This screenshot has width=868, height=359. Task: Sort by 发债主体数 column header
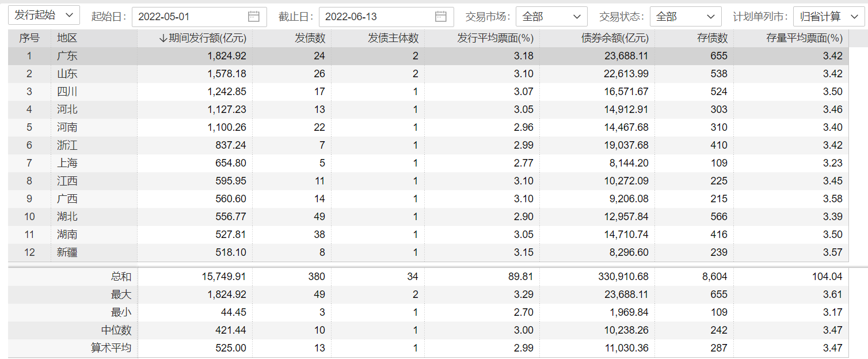(x=393, y=39)
